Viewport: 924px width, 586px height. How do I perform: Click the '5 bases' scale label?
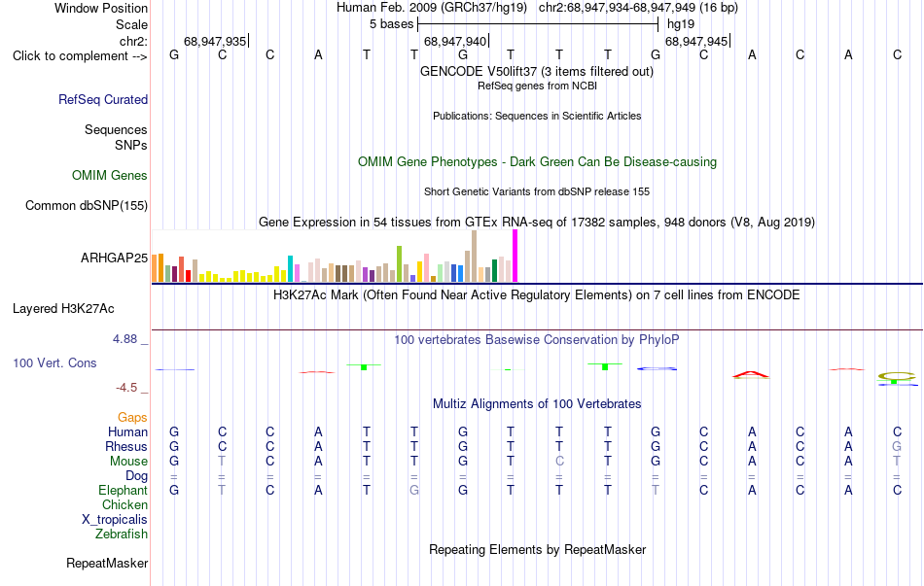(392, 24)
